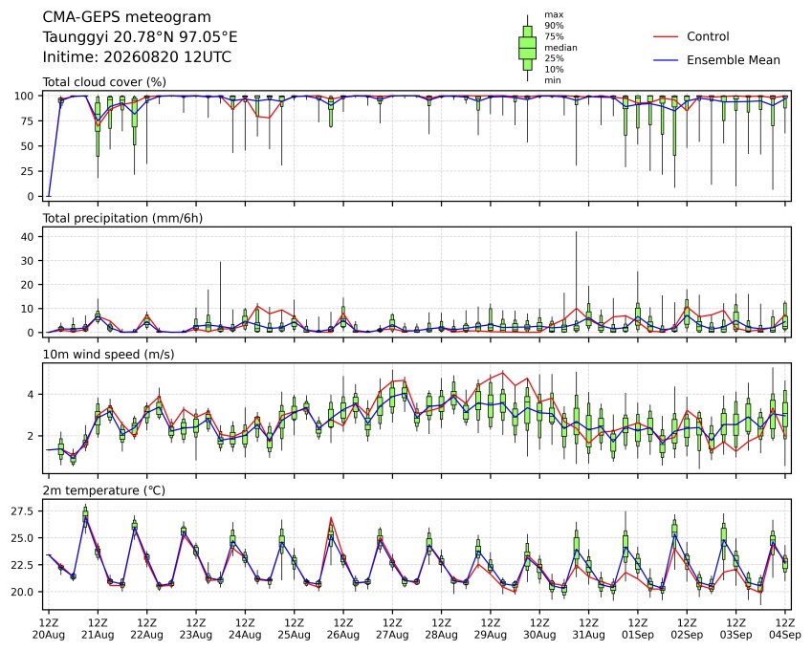This screenshot has height=651, width=812.
Task: Click the 'Total precipitation (mm/6h)' panel title
Action: tap(122, 218)
